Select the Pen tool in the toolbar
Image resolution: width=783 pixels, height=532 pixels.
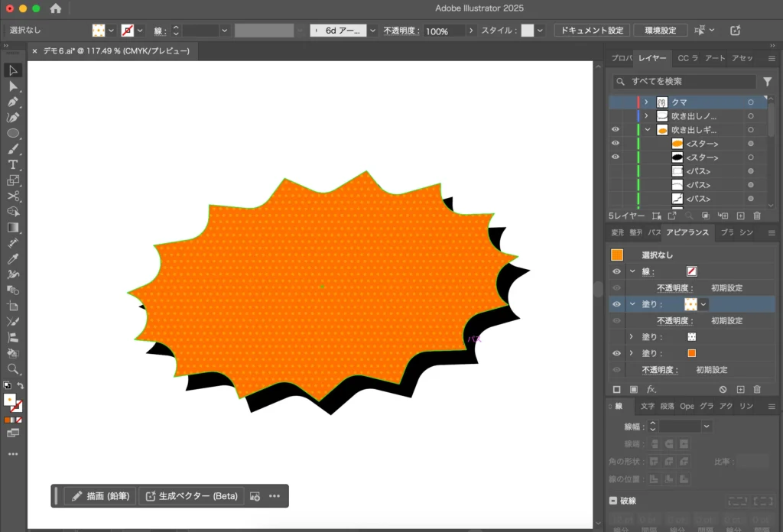(x=13, y=102)
